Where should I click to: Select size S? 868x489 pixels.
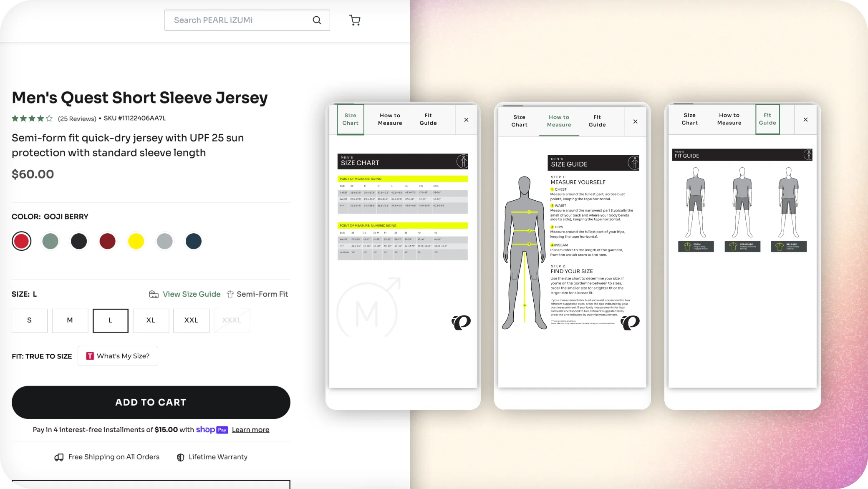pyautogui.click(x=29, y=320)
